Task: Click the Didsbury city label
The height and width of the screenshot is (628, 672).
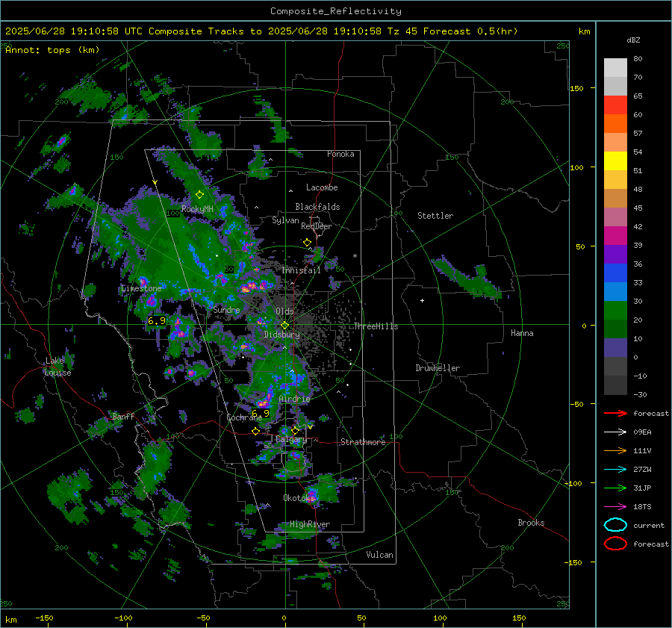Action: (281, 335)
